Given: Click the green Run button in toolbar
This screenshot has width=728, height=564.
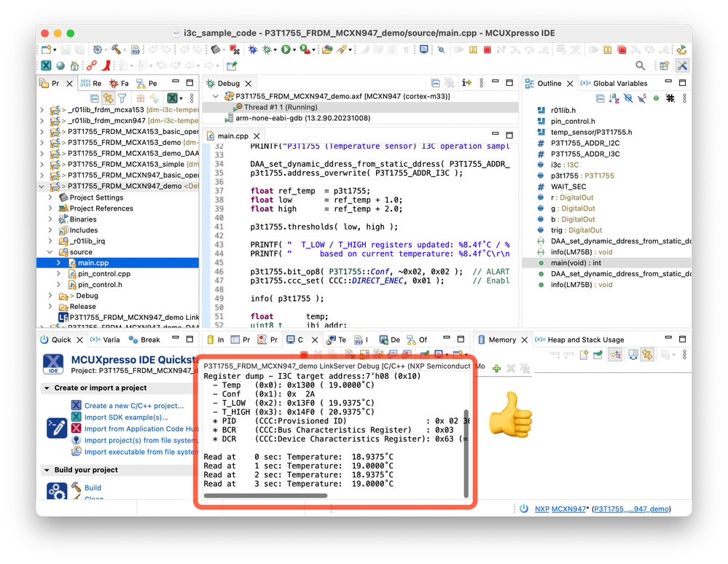Looking at the screenshot, I should click(286, 50).
